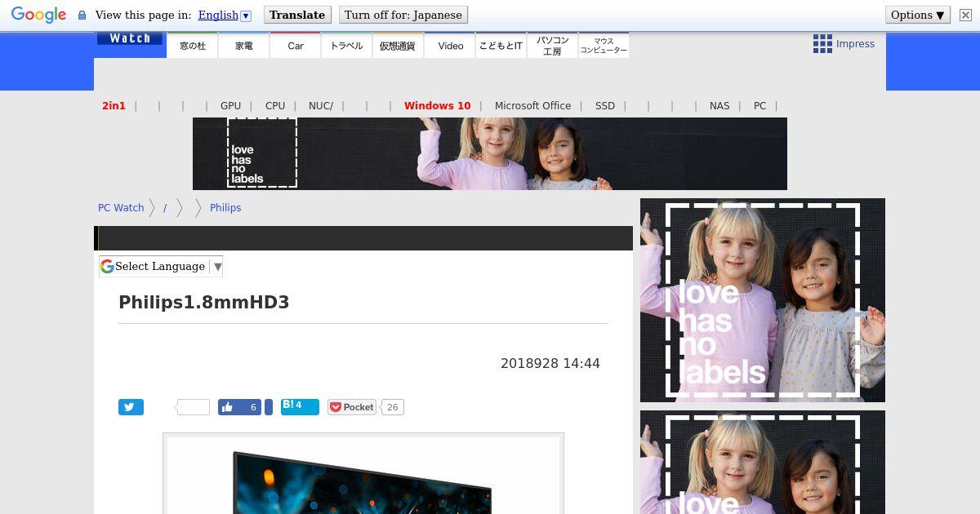Open the NUC/ topic link
Screen dimensions: 980x514
click(321, 105)
